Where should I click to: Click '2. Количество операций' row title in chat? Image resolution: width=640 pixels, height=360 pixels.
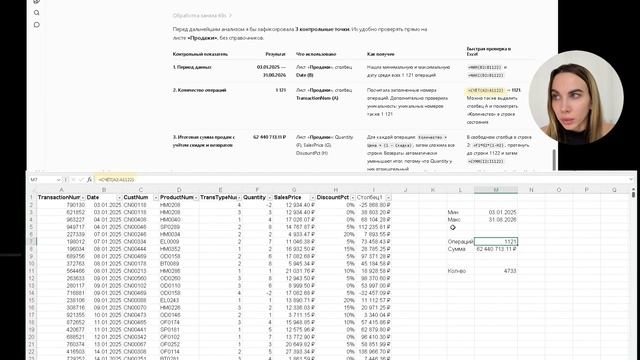199,90
